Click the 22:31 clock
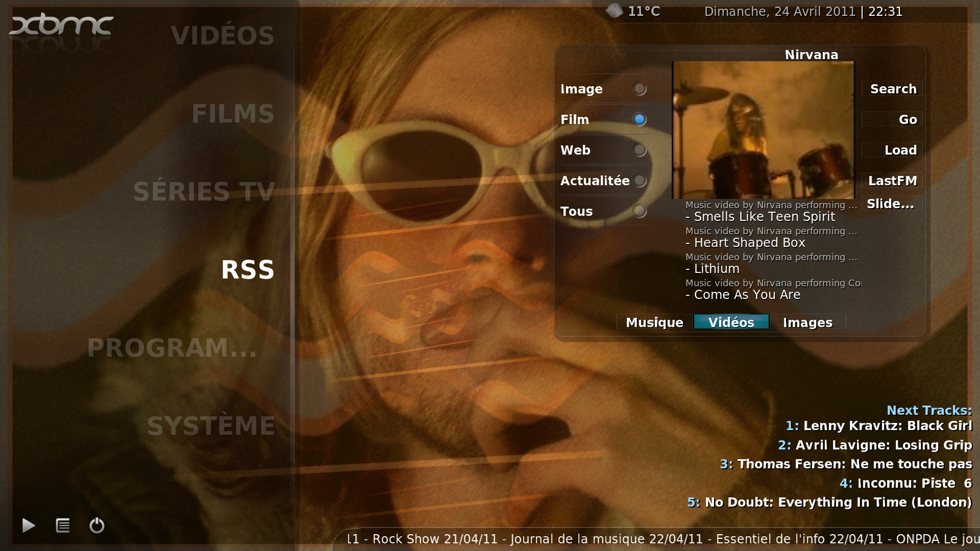This screenshot has height=551, width=980. (x=886, y=12)
